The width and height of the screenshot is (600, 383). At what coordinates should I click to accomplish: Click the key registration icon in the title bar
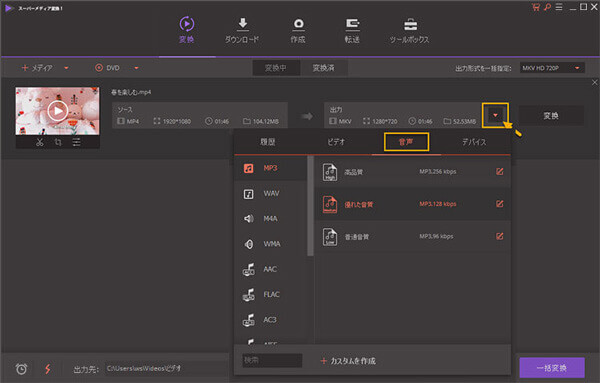click(x=548, y=7)
